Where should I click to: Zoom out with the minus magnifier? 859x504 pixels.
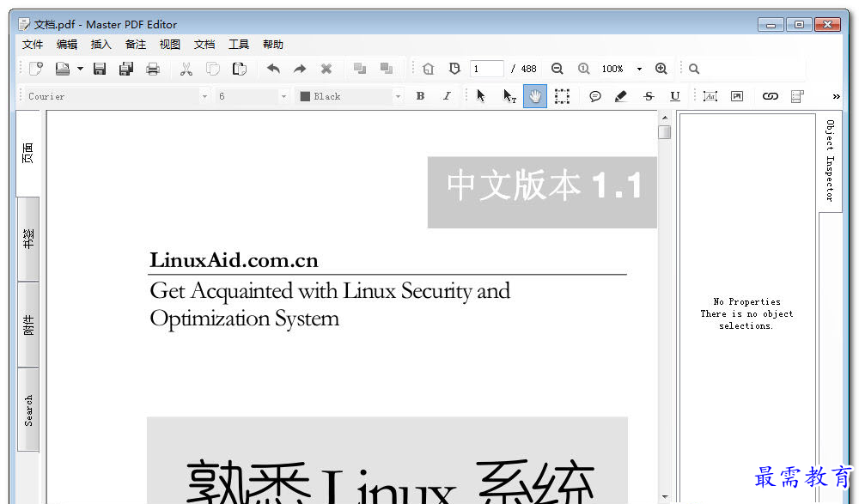point(557,69)
